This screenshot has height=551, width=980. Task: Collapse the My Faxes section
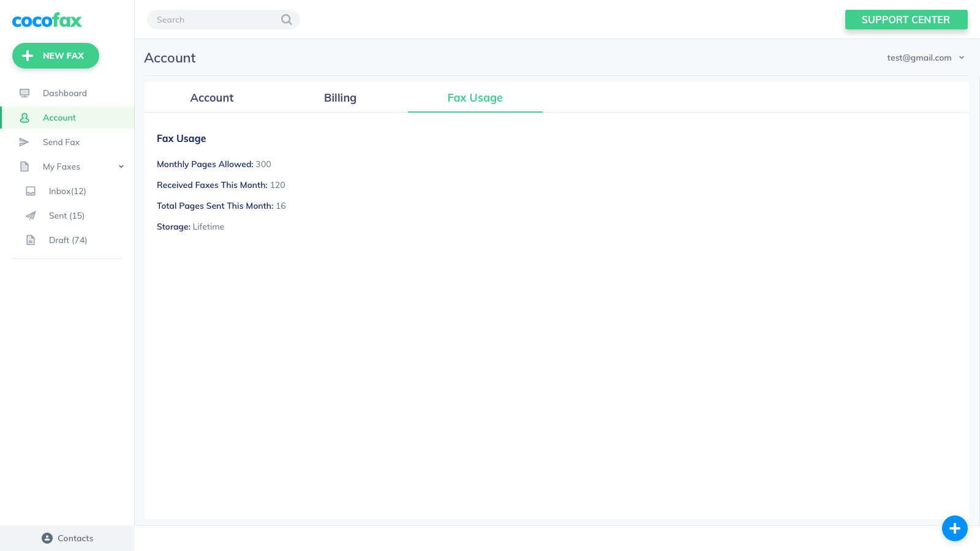click(x=121, y=166)
